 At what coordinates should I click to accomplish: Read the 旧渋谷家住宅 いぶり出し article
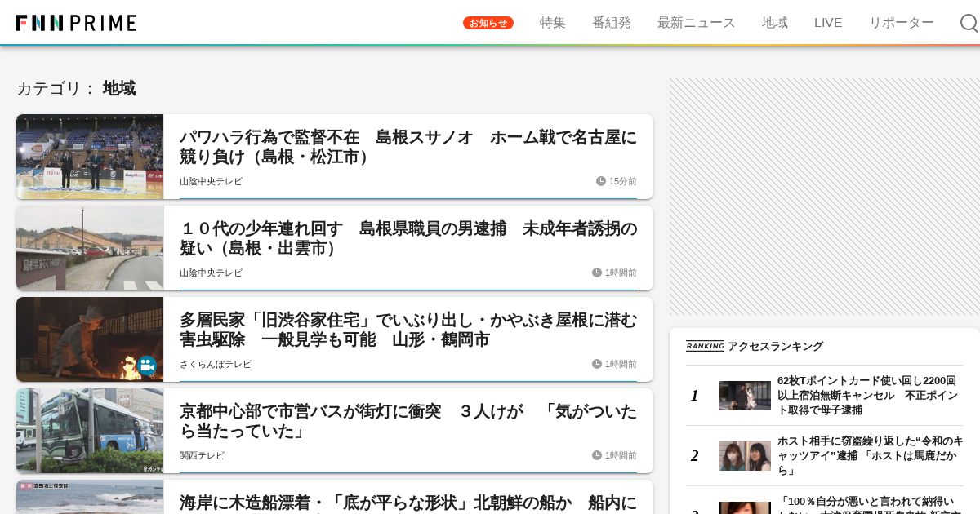[408, 330]
